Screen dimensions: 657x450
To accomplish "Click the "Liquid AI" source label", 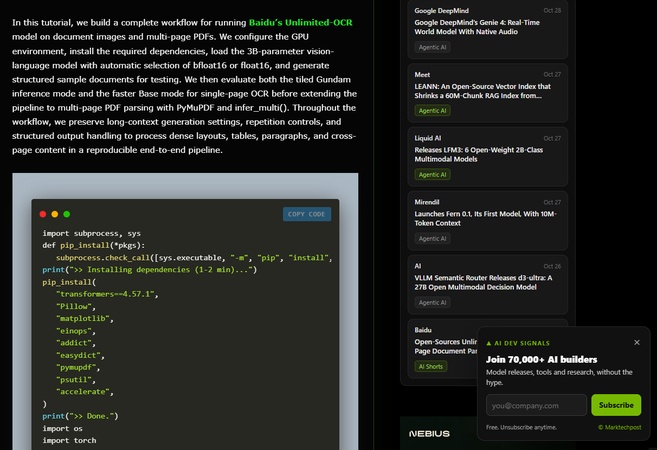I will click(428, 138).
